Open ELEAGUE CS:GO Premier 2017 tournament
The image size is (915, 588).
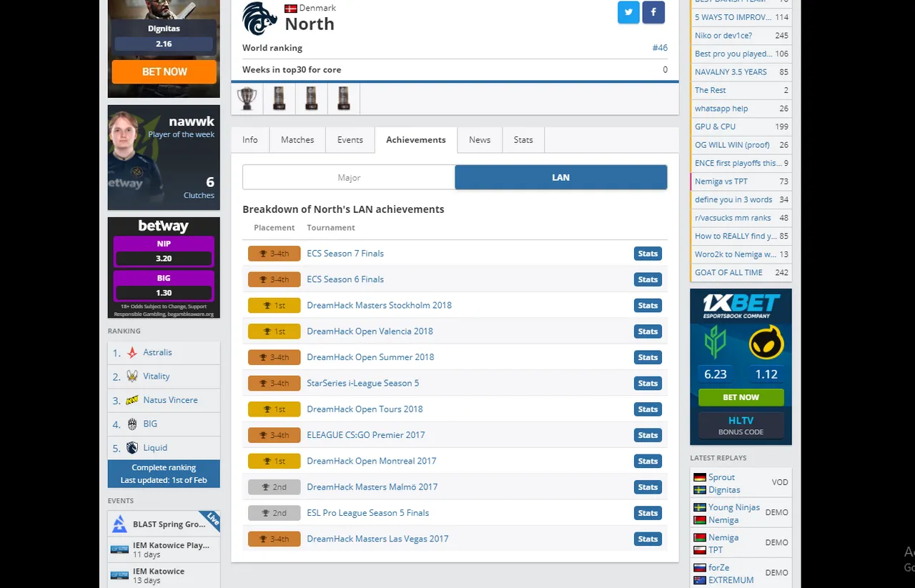tap(366, 435)
